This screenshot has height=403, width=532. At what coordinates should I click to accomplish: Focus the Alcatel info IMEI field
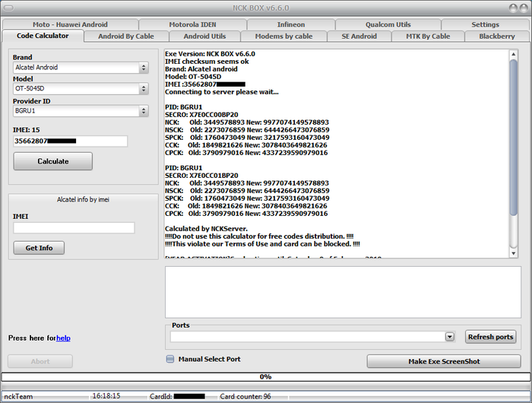click(74, 228)
